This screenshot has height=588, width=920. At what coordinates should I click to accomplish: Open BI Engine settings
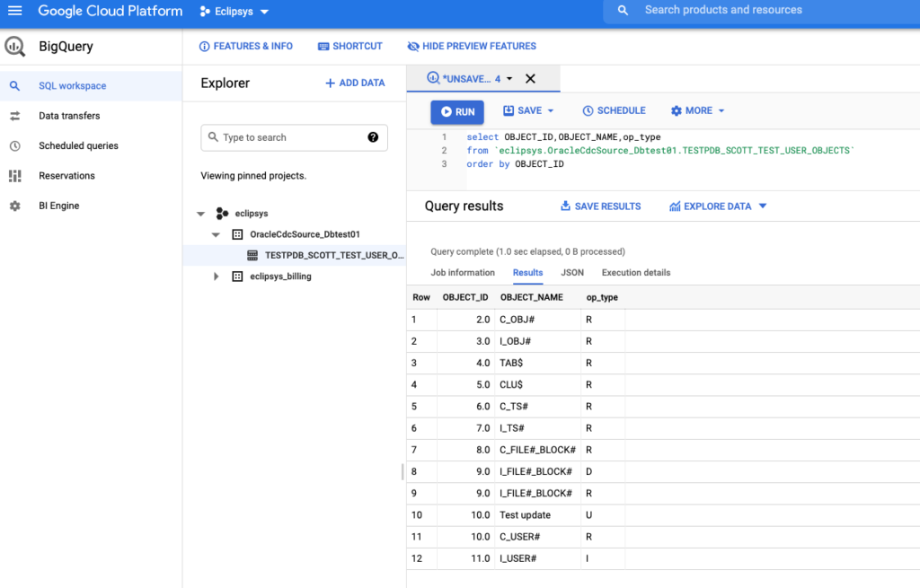(58, 206)
